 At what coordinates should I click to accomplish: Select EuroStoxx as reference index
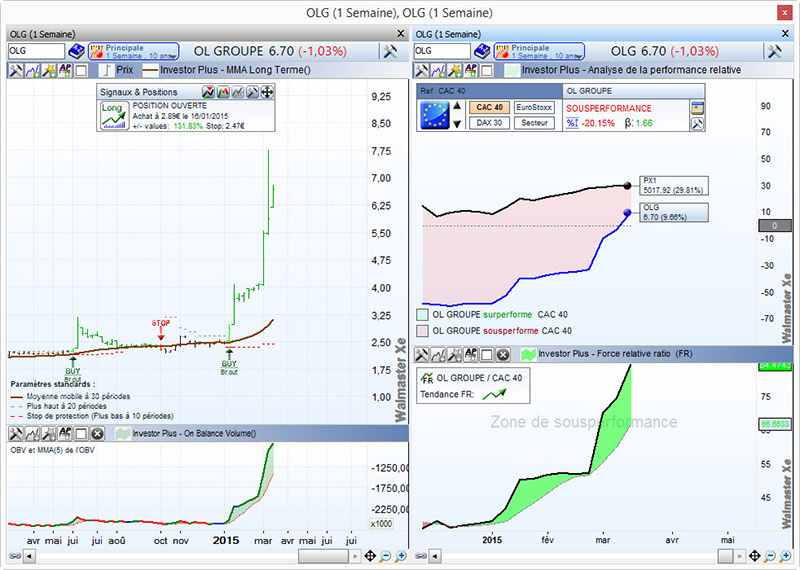[x=534, y=107]
